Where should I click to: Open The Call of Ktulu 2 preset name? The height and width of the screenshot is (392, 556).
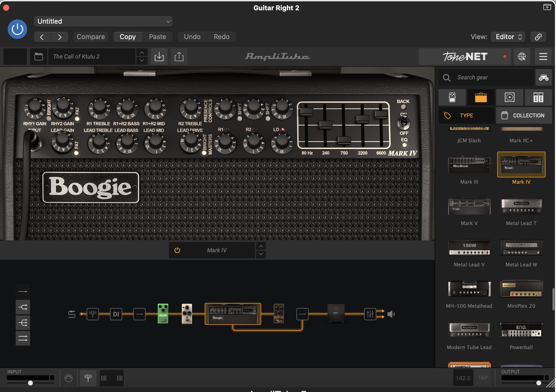coord(92,57)
